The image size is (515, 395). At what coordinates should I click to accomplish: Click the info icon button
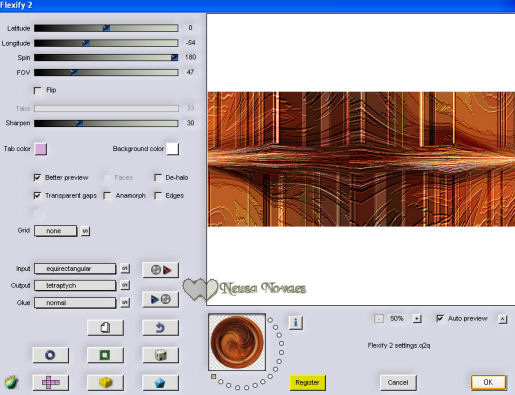point(296,322)
